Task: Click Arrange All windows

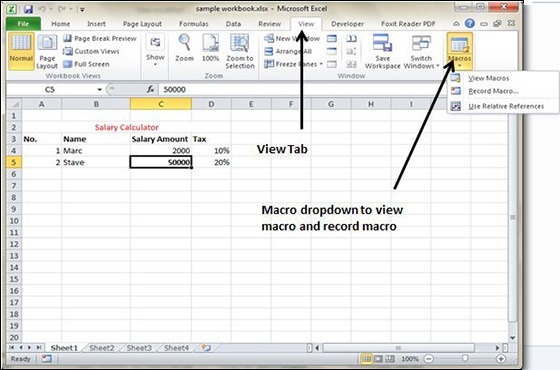Action: coord(288,51)
